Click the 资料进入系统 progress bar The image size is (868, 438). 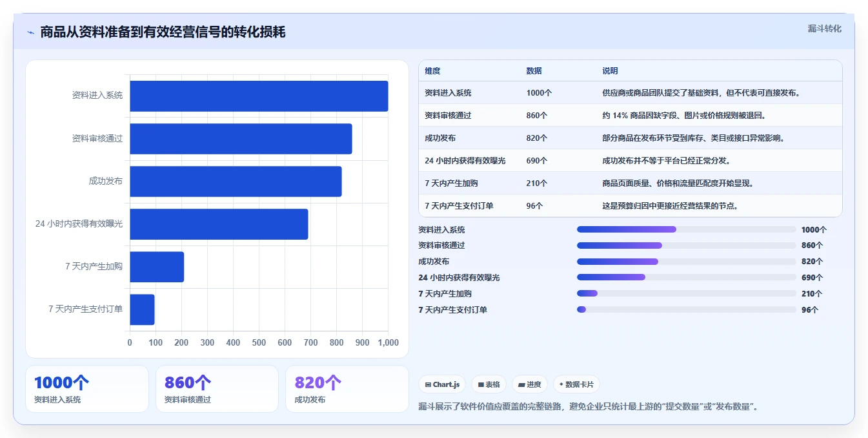point(687,229)
